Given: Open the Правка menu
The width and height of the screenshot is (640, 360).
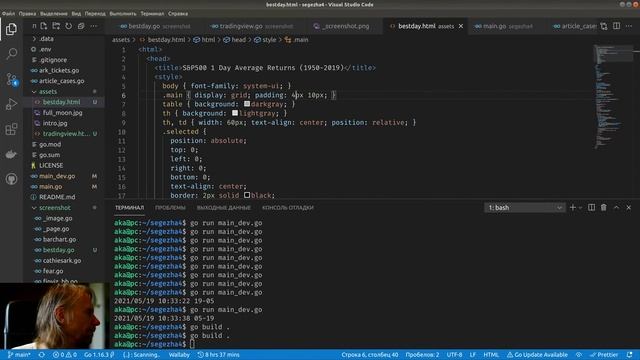Looking at the screenshot, I should click(27, 13).
